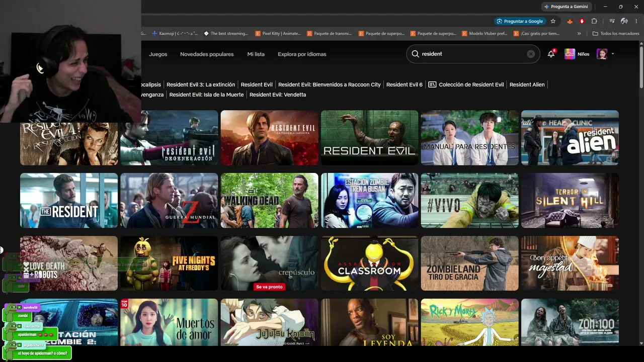The height and width of the screenshot is (362, 644).
Task: Open The Walking Dead thumbnail
Action: click(x=270, y=201)
